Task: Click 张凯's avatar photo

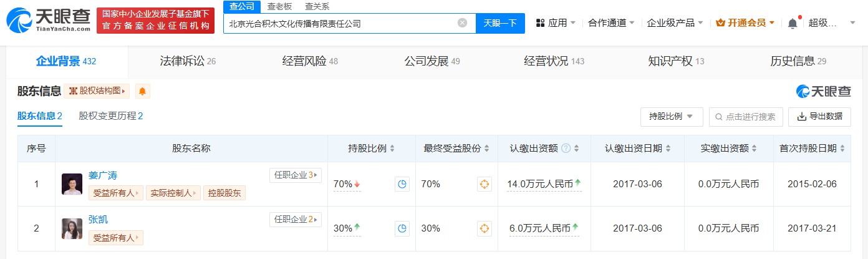Action: coord(72,228)
